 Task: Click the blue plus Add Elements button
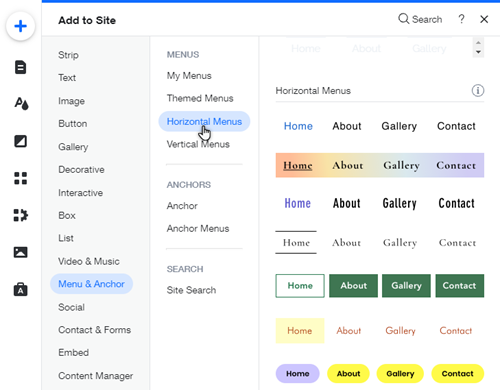click(21, 26)
